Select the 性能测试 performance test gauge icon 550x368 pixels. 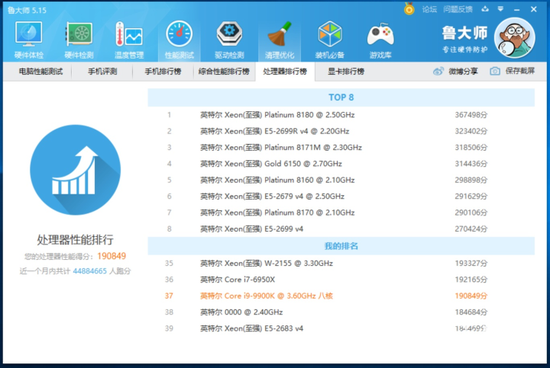179,39
